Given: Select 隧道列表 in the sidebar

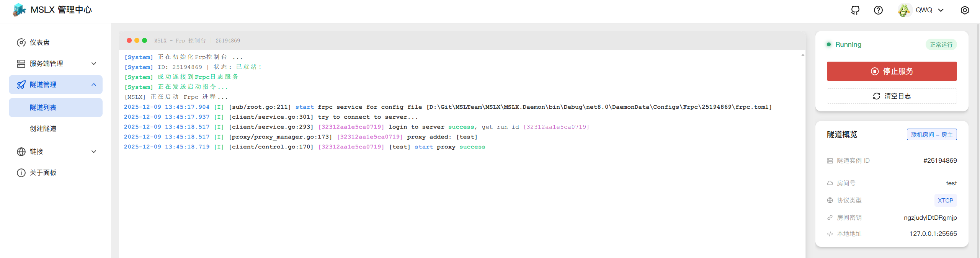Looking at the screenshot, I should pyautogui.click(x=43, y=108).
